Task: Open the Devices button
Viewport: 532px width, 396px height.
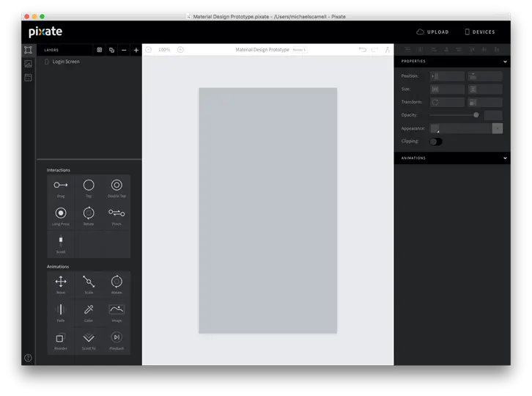Action: click(479, 32)
